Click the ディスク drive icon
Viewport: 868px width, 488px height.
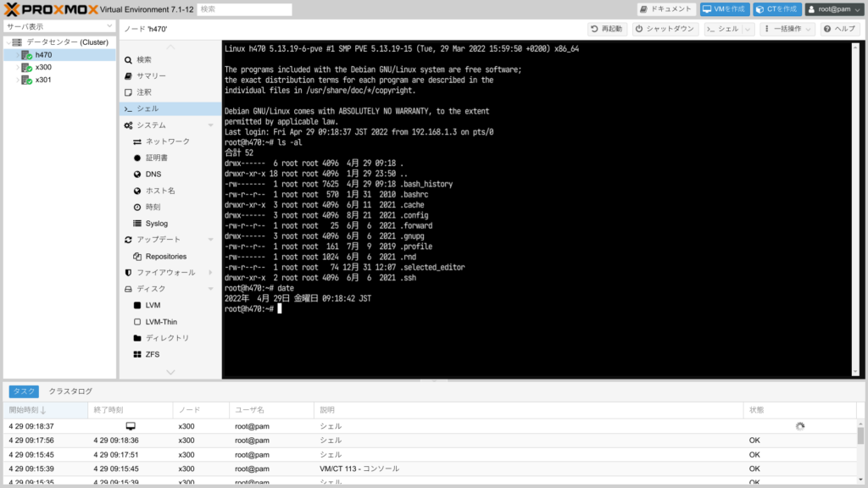[129, 289]
